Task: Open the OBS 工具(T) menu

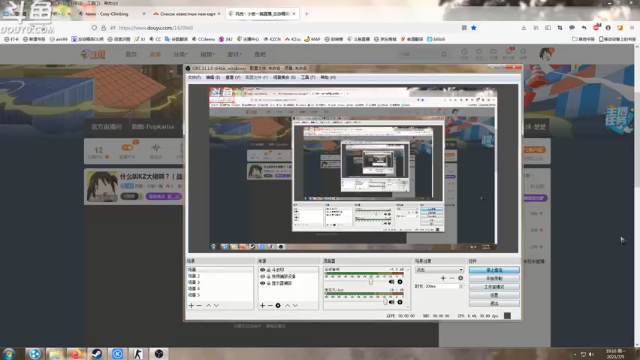Action: 308,77
